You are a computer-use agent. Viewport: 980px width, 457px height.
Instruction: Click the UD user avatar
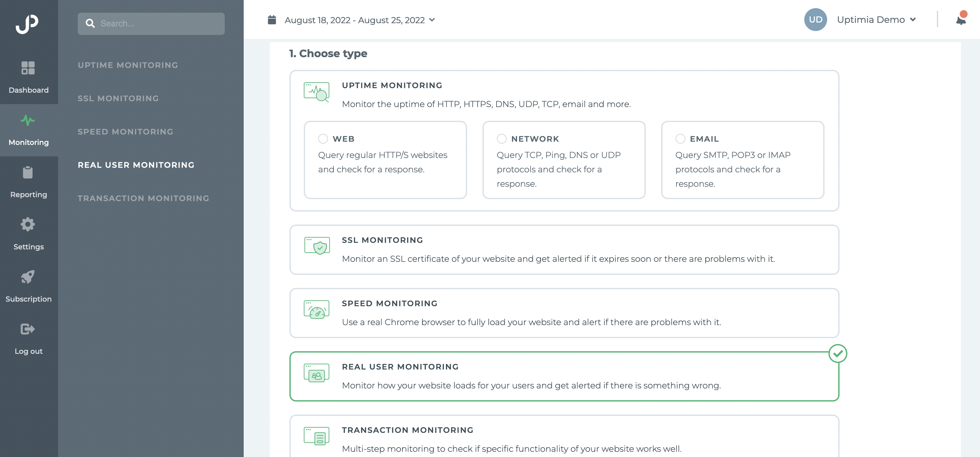click(x=815, y=19)
